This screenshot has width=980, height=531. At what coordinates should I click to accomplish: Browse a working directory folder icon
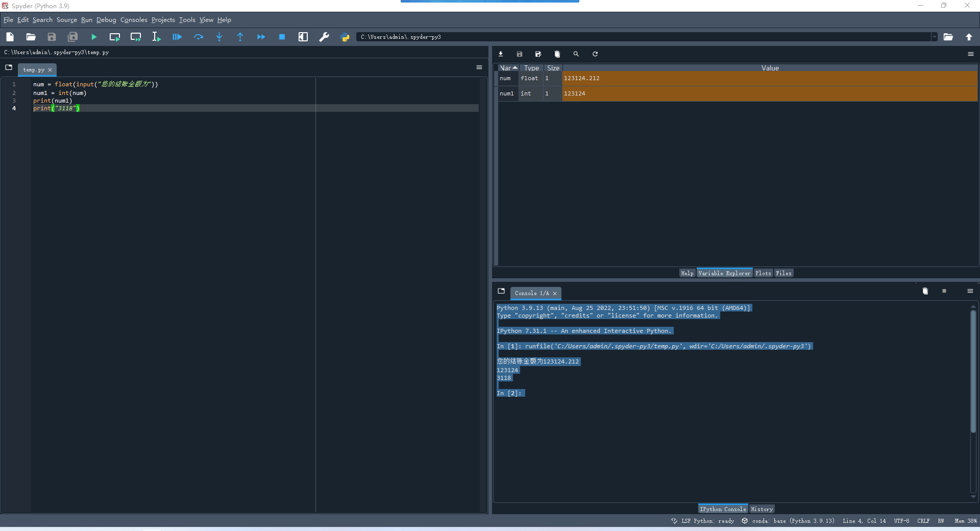[x=948, y=37]
